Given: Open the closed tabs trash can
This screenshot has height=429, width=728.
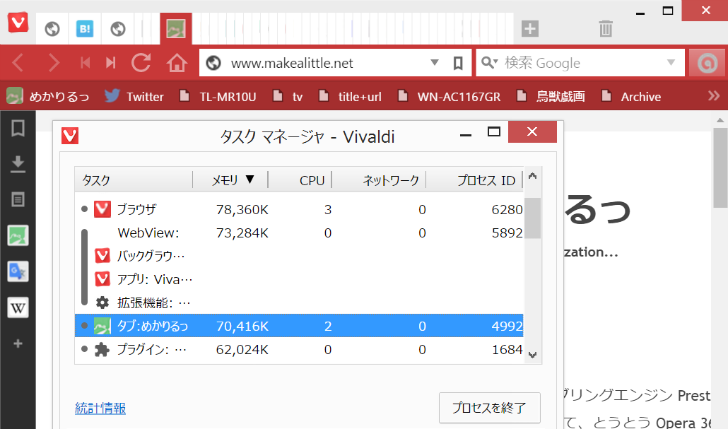Looking at the screenshot, I should click(x=605, y=29).
